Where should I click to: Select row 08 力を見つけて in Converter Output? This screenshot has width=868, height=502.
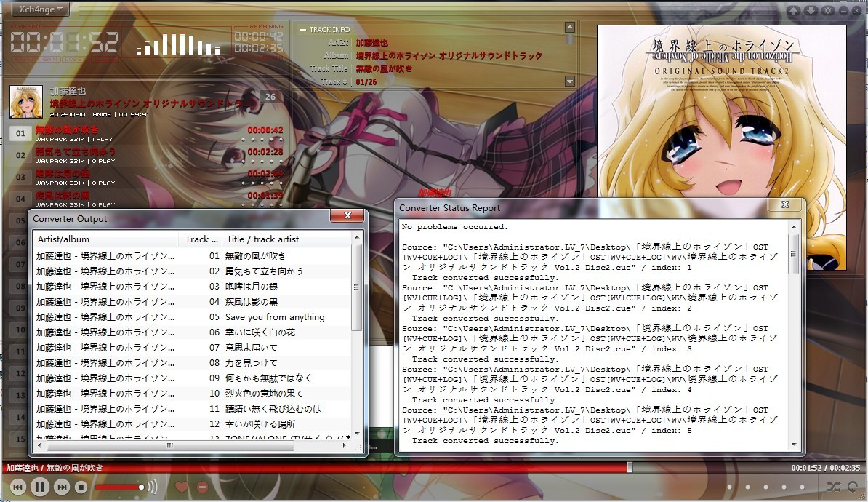tap(191, 363)
